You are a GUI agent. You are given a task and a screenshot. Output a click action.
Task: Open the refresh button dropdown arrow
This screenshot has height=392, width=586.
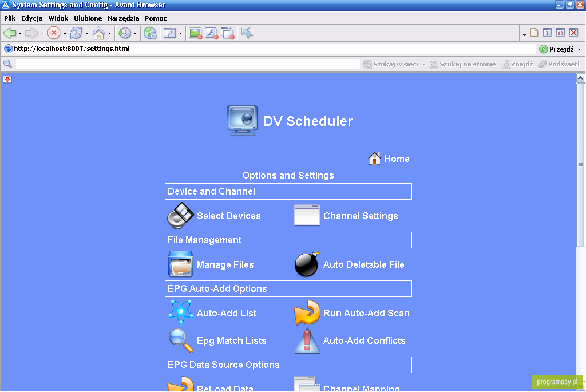87,34
